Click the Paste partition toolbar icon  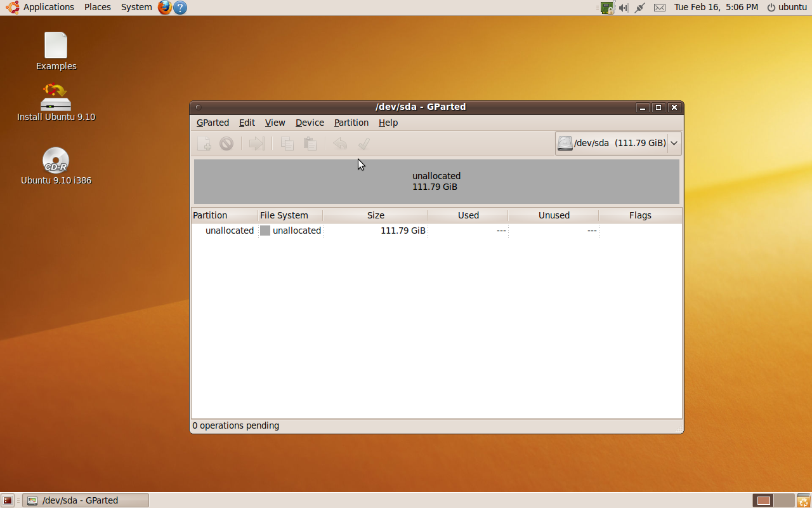(310, 144)
